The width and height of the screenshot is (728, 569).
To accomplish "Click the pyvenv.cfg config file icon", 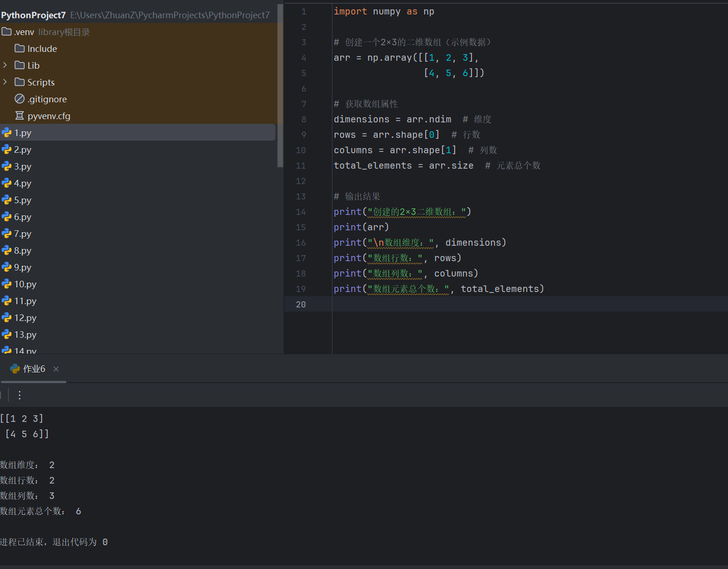I will pyautogui.click(x=19, y=115).
